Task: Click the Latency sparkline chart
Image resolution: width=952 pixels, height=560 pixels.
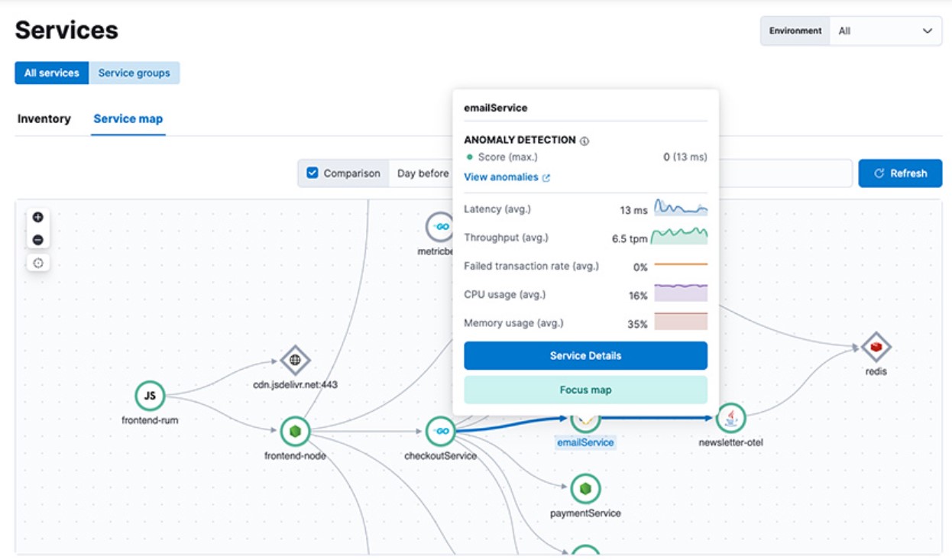Action: [681, 208]
